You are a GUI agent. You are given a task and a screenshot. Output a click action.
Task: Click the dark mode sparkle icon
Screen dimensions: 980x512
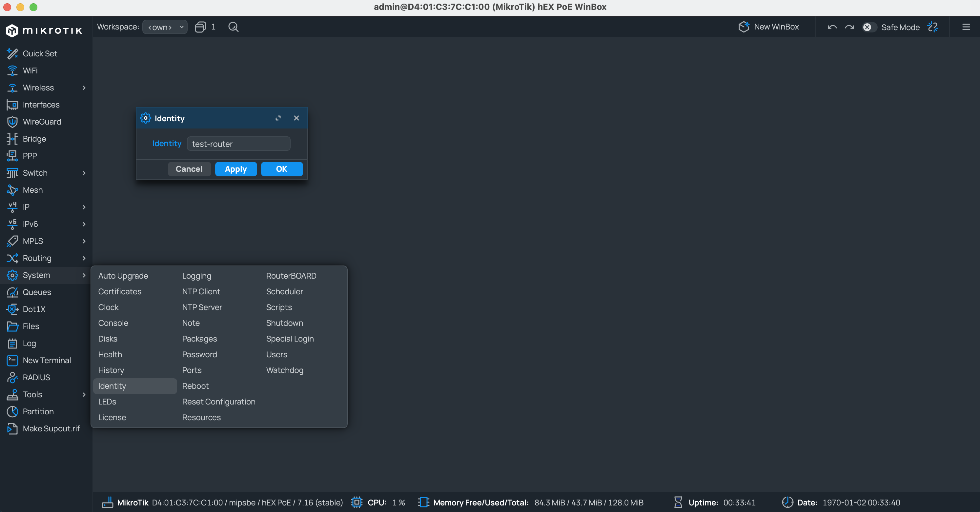(933, 27)
